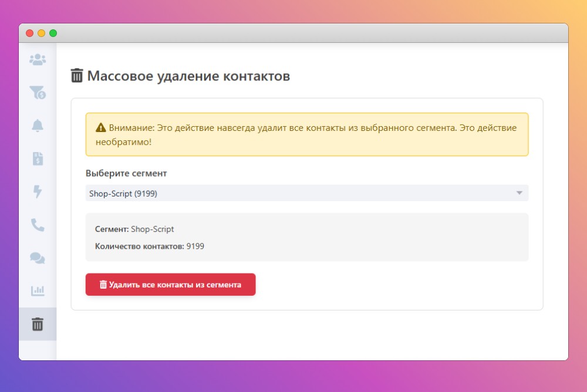Open the chat bubbles messages icon
The image size is (587, 392).
click(x=38, y=258)
